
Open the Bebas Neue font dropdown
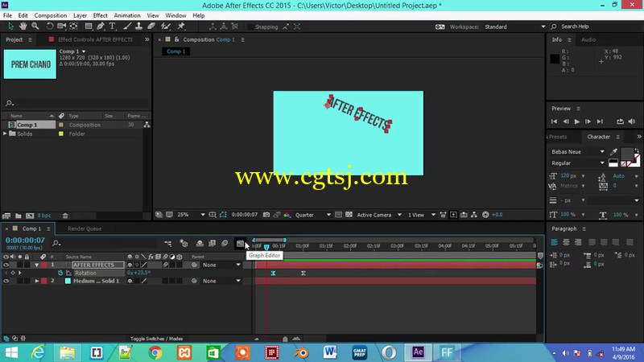(578, 152)
